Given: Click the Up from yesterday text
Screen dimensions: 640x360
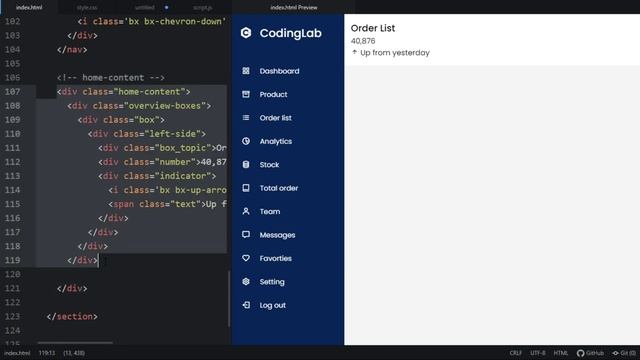Looking at the screenshot, I should tap(395, 53).
